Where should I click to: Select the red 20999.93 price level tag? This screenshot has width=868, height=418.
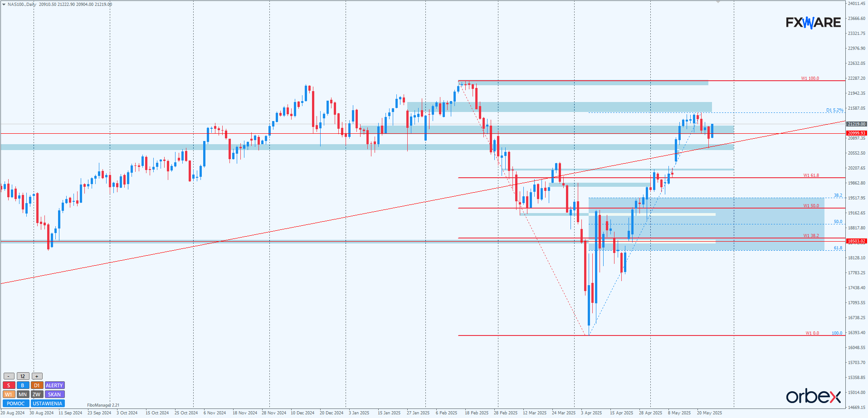[x=856, y=133]
